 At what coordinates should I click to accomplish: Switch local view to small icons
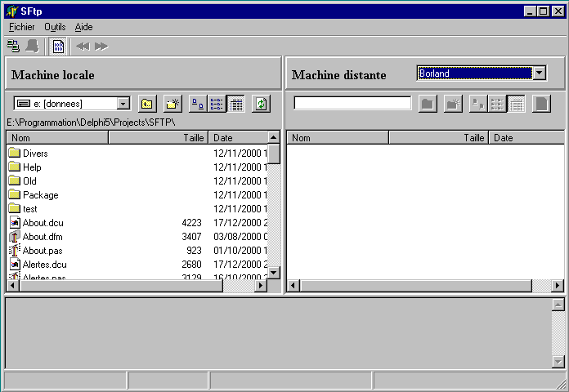[199, 104]
